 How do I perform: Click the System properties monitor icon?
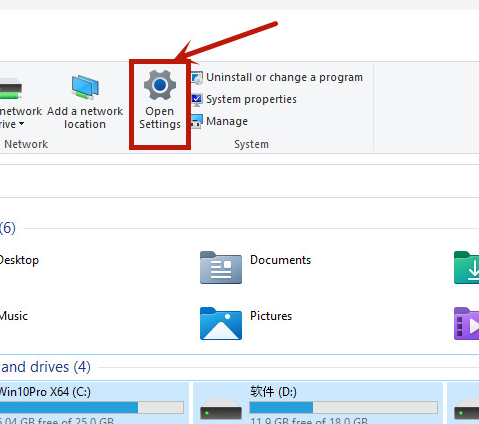pos(197,100)
